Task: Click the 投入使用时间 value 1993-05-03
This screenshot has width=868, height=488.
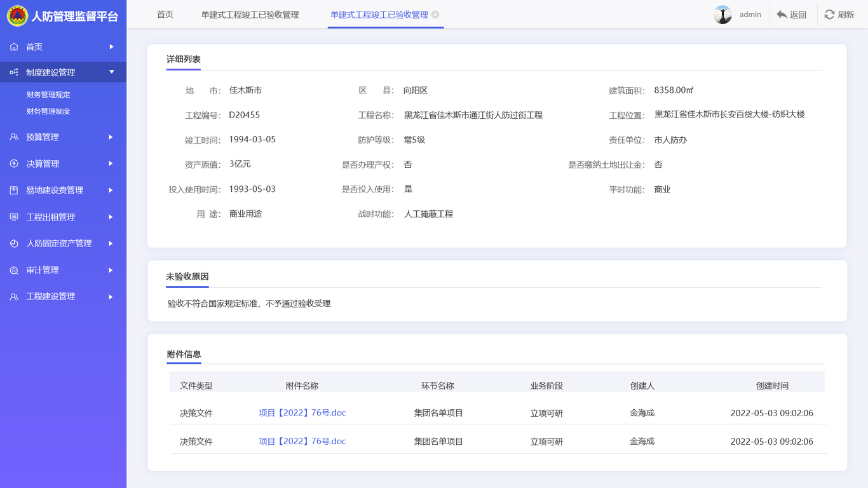Action: pos(252,189)
